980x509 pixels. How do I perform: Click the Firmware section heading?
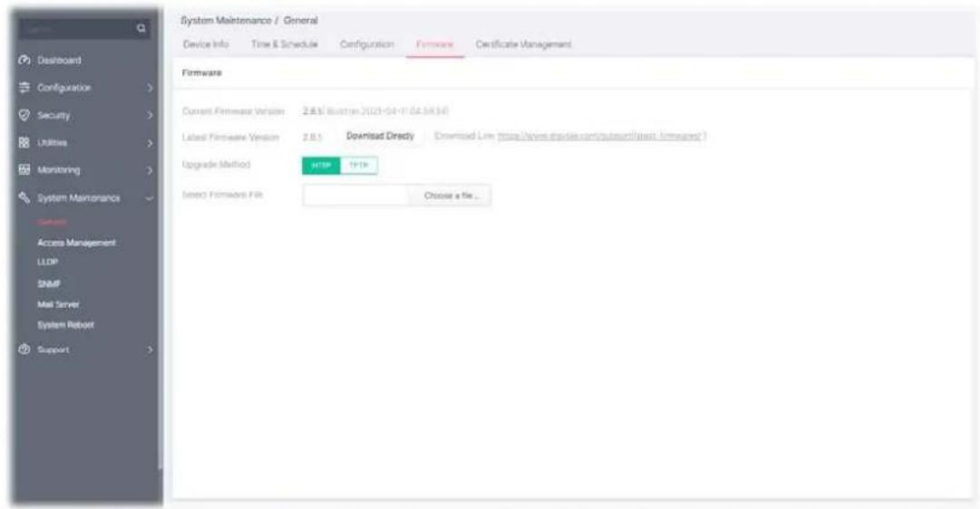point(202,73)
